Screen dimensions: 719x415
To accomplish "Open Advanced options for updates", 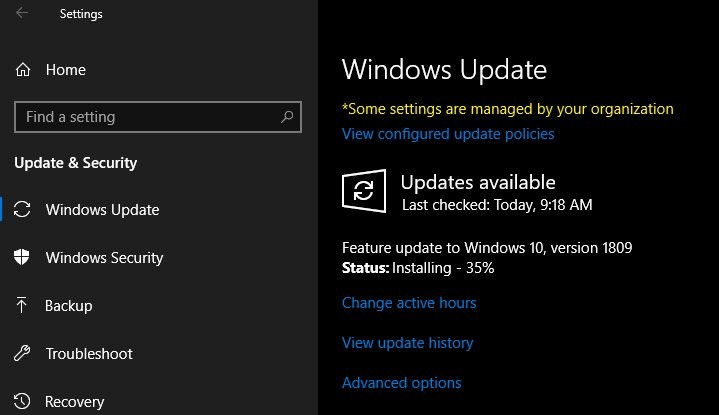I will pyautogui.click(x=401, y=383).
